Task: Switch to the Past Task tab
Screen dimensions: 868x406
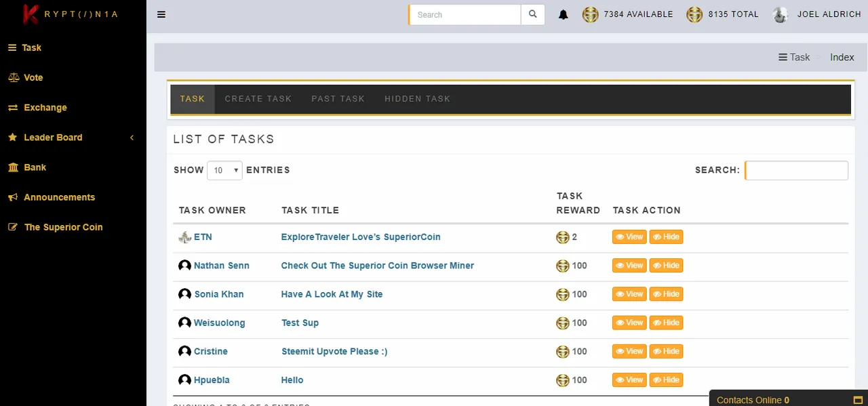Action: [338, 99]
